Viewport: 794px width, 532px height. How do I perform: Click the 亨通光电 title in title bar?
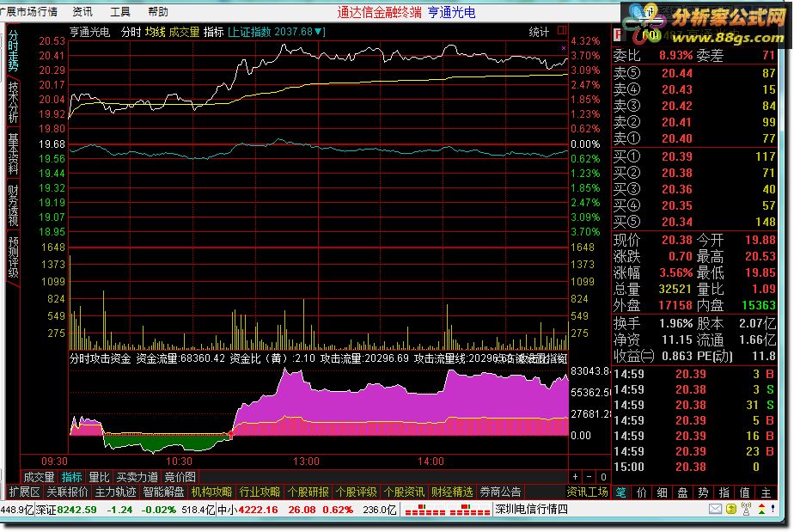pos(451,12)
